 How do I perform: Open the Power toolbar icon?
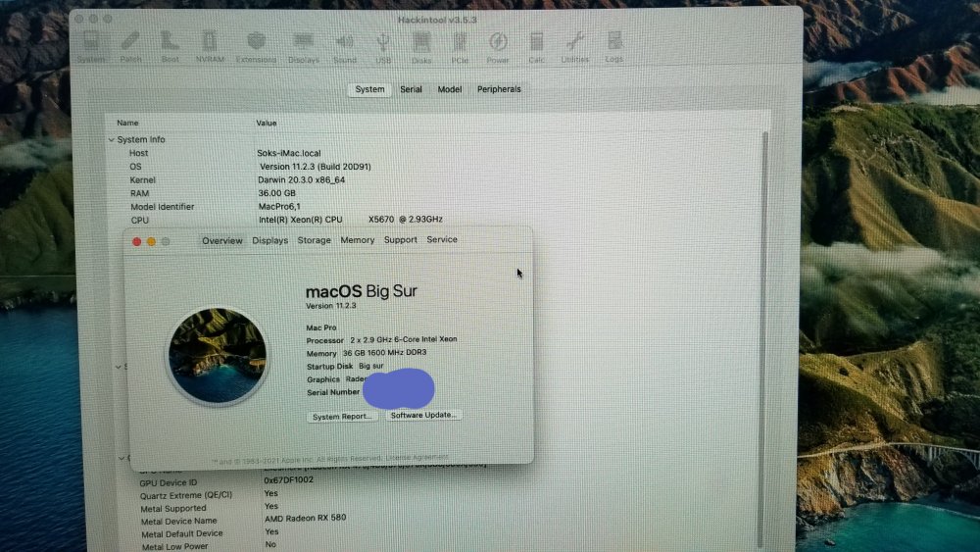498,47
